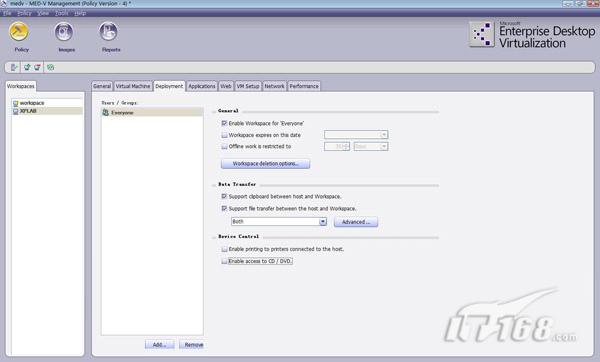The height and width of the screenshot is (362, 600).
Task: Select 'workspace' in the Workspaces list
Action: tap(47, 103)
